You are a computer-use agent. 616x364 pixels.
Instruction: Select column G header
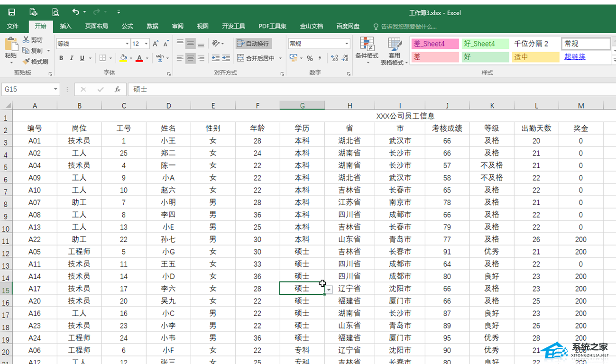[x=302, y=106]
